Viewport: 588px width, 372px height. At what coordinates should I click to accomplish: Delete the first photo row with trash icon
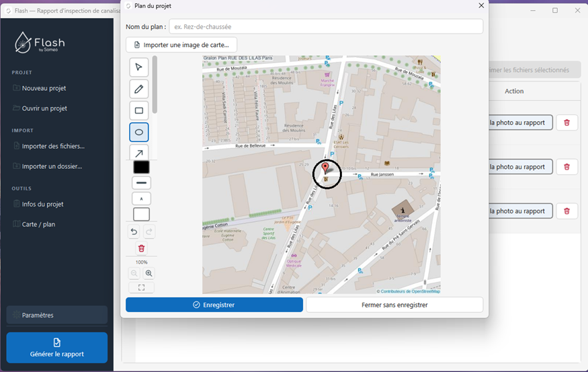566,122
